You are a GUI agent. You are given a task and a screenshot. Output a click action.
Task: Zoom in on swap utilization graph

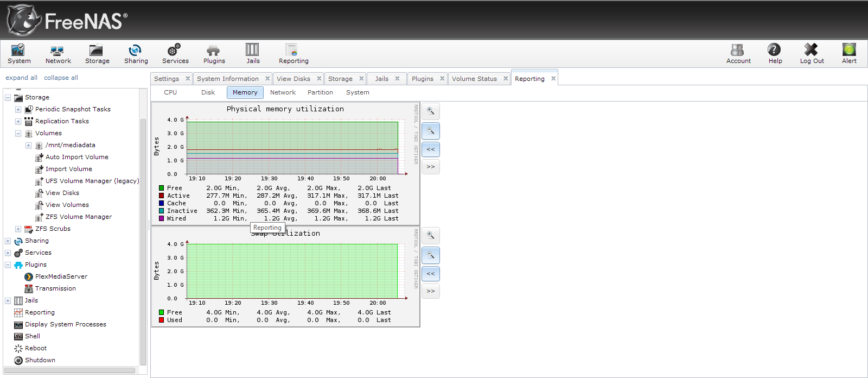click(x=431, y=236)
